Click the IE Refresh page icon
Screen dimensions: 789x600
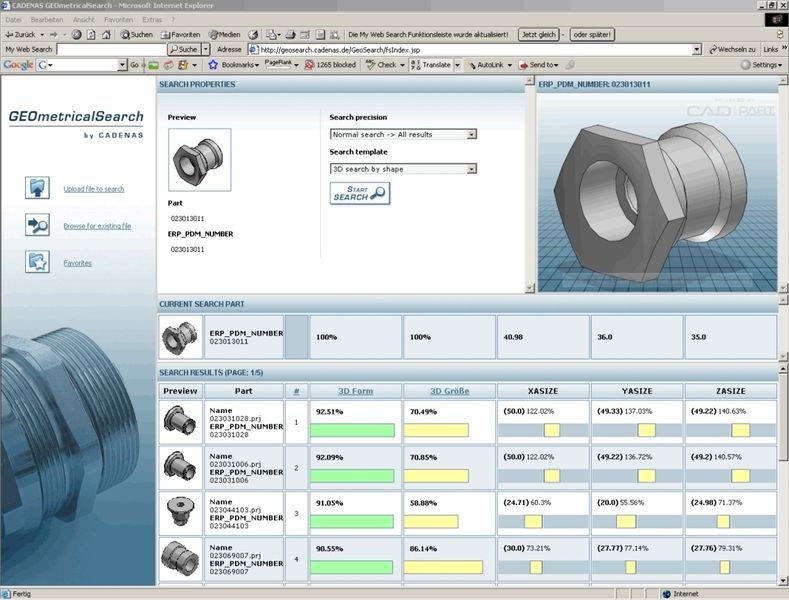[x=91, y=35]
